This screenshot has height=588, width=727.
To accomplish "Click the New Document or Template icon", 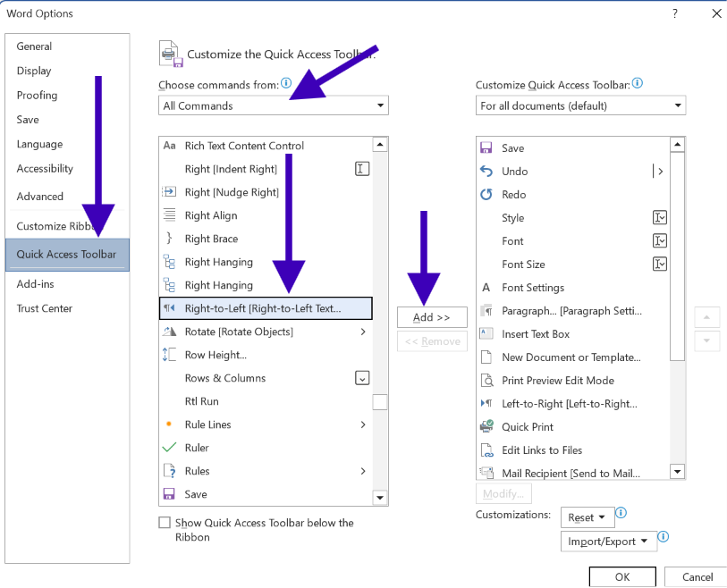I will (x=486, y=357).
